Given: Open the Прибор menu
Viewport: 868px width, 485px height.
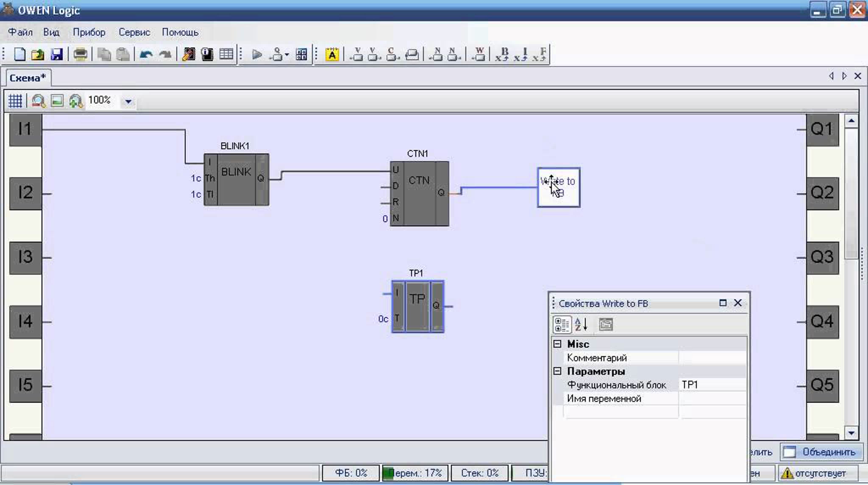Looking at the screenshot, I should pyautogui.click(x=89, y=32).
